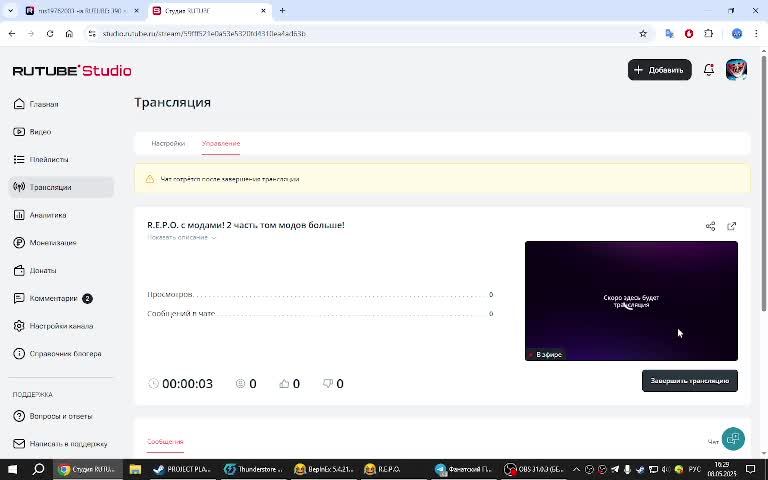Open File Explorer in taskbar
The image size is (768, 480).
click(x=135, y=469)
